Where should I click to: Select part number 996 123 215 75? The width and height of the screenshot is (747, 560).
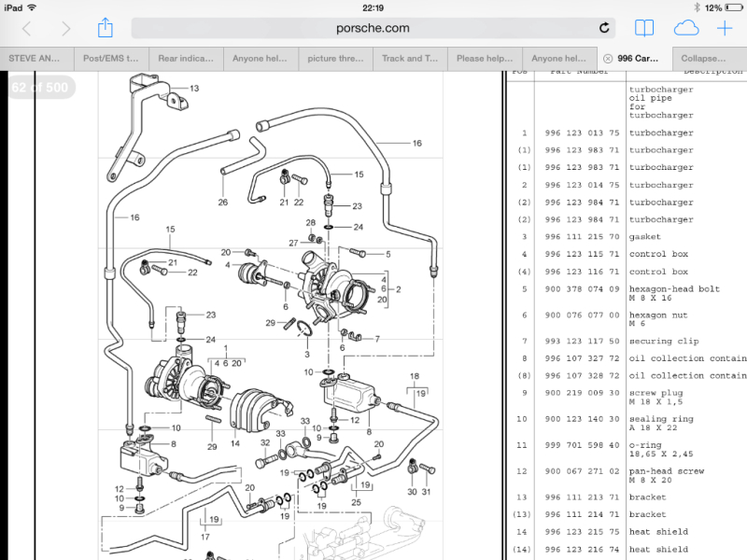[x=582, y=532]
